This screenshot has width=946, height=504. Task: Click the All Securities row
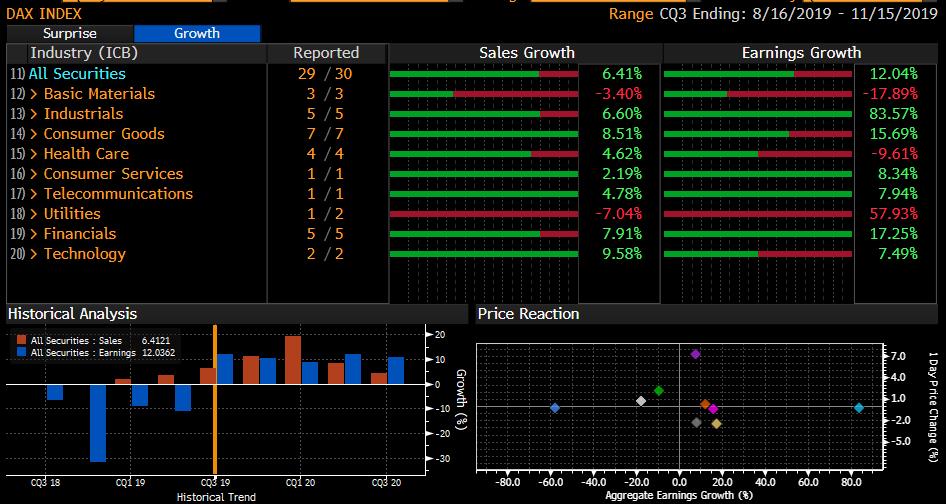point(77,73)
